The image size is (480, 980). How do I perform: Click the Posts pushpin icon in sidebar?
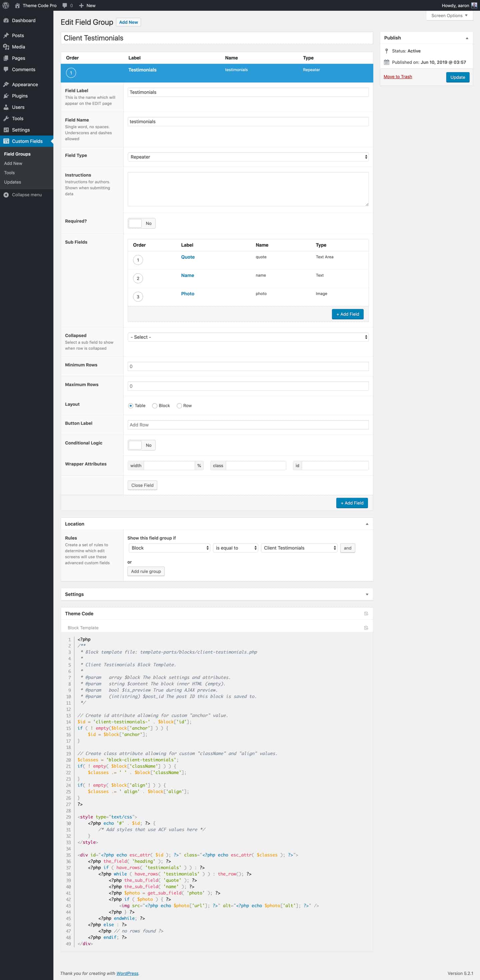coord(6,35)
